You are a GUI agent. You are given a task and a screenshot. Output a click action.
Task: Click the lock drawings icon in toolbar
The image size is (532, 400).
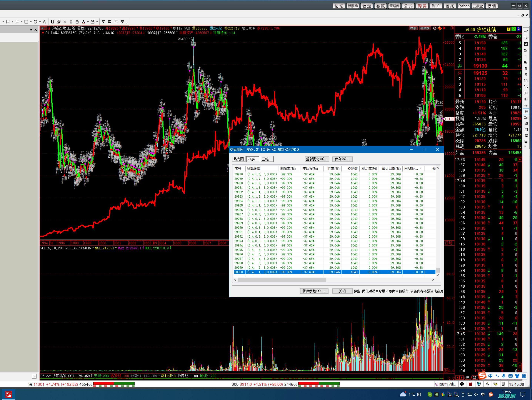pos(77,22)
